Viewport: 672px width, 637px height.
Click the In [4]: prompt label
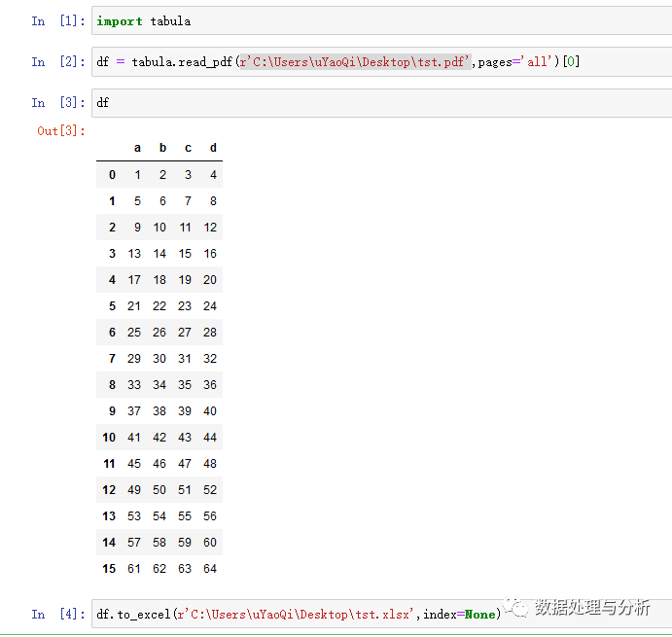58,615
